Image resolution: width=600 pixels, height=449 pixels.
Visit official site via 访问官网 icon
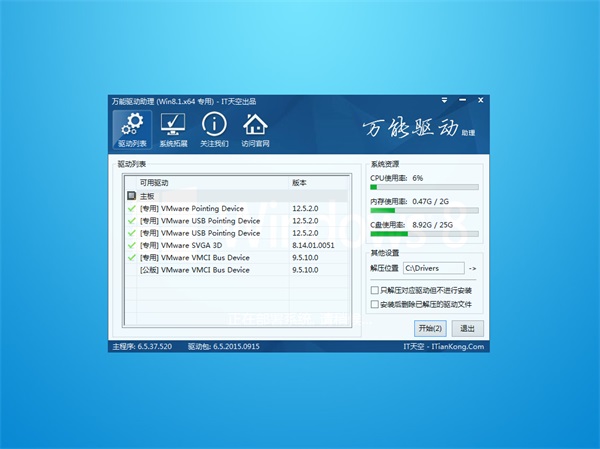[x=256, y=130]
